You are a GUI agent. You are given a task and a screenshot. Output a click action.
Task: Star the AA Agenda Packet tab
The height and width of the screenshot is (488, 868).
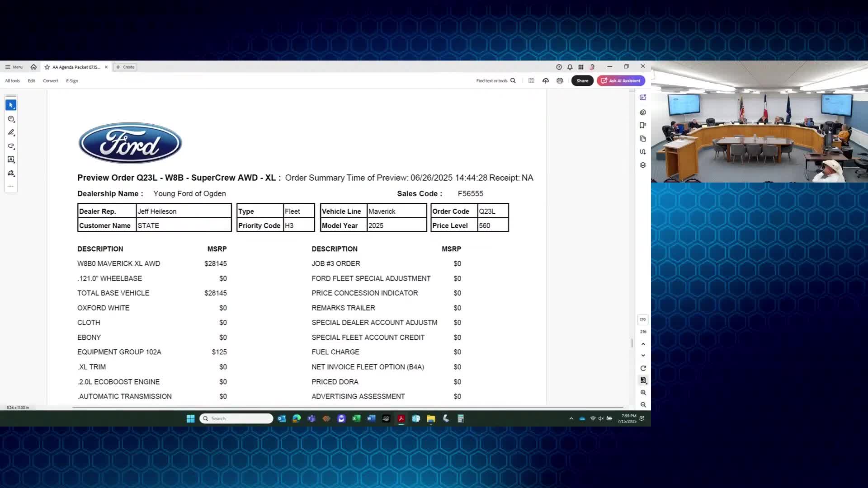(47, 67)
